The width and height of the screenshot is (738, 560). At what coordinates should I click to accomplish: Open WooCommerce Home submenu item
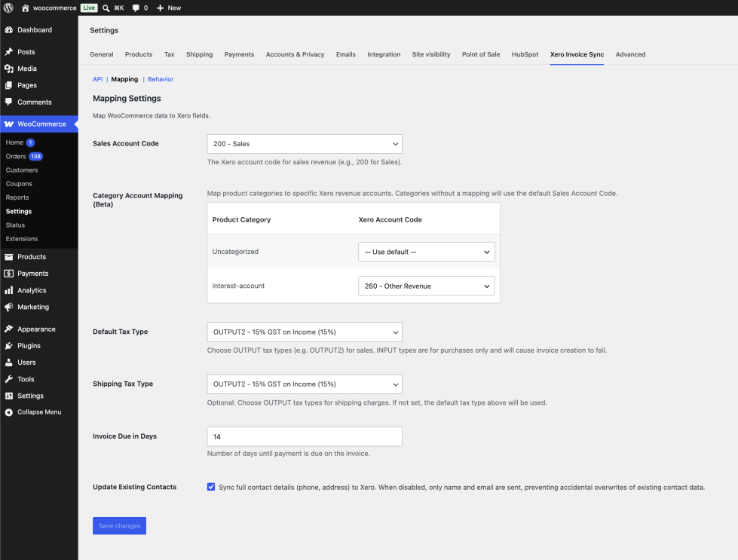14,142
